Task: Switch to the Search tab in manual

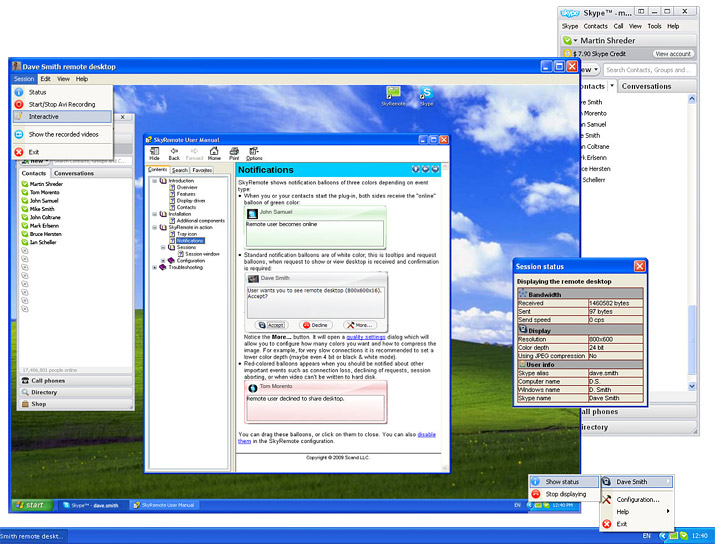Action: tap(180, 170)
